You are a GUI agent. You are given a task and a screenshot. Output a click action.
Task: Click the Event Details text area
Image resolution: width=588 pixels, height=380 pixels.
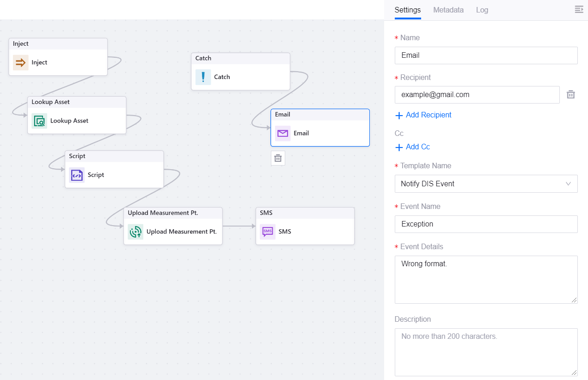pos(486,279)
